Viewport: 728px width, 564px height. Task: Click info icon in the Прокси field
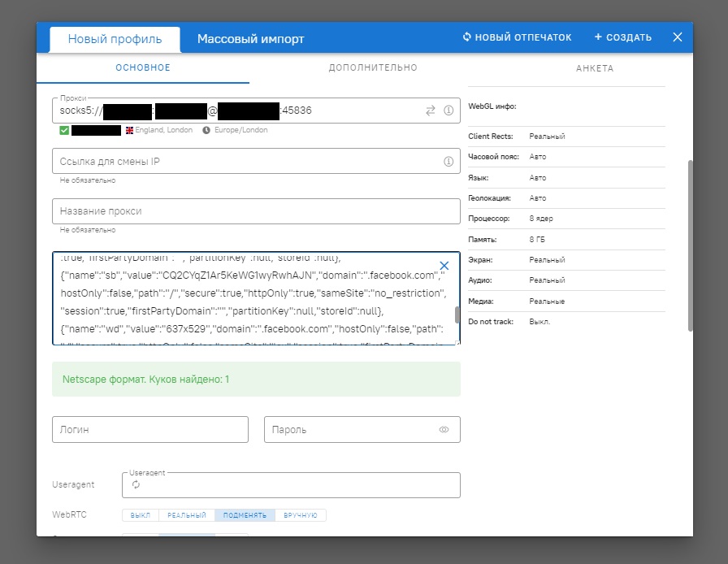(x=448, y=111)
